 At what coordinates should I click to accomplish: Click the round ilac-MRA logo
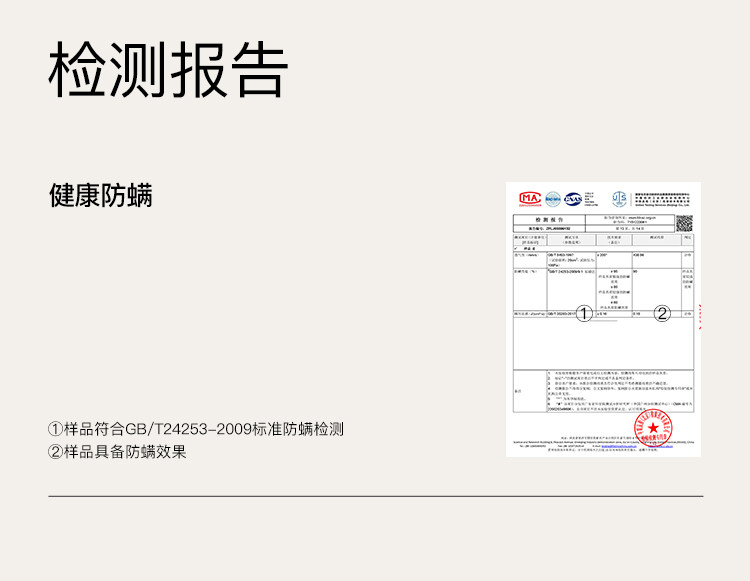click(x=552, y=198)
